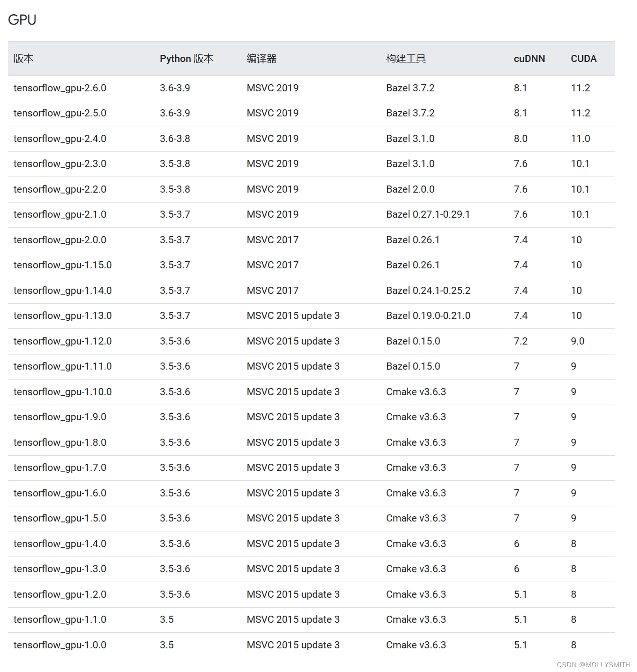
Task: Select the tensorflow_gpu-2.1.0 cell
Action: 60,214
